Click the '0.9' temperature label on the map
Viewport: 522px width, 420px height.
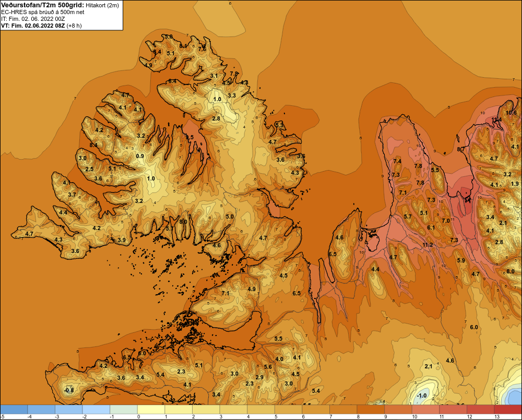tap(140, 156)
